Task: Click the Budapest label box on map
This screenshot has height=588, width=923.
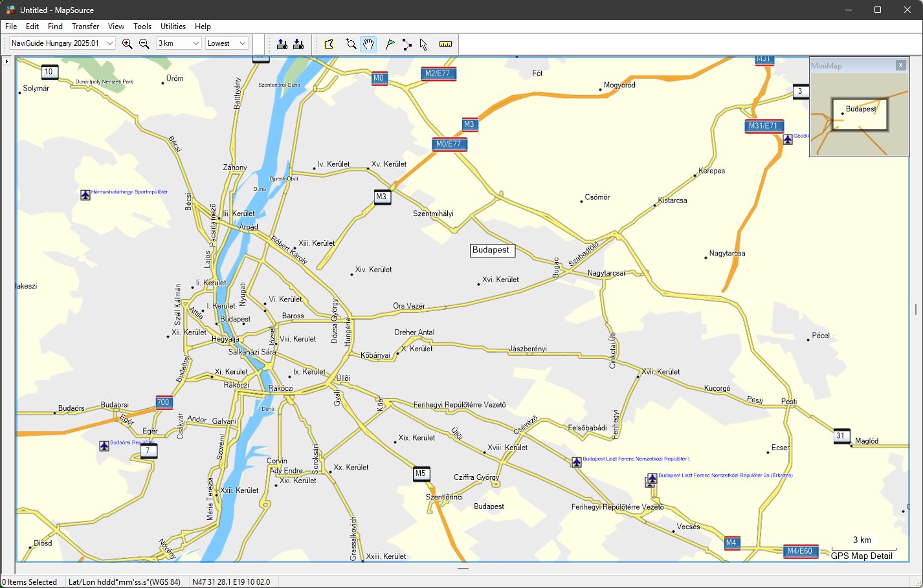Action: 492,250
